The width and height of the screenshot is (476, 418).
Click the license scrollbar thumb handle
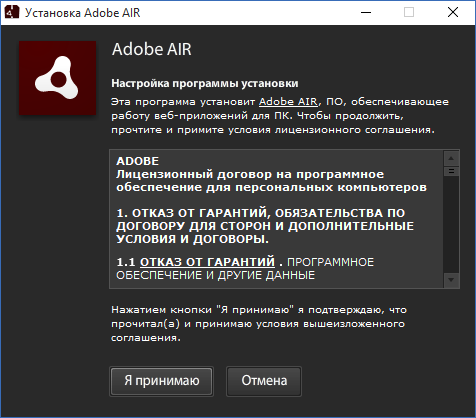[451, 171]
